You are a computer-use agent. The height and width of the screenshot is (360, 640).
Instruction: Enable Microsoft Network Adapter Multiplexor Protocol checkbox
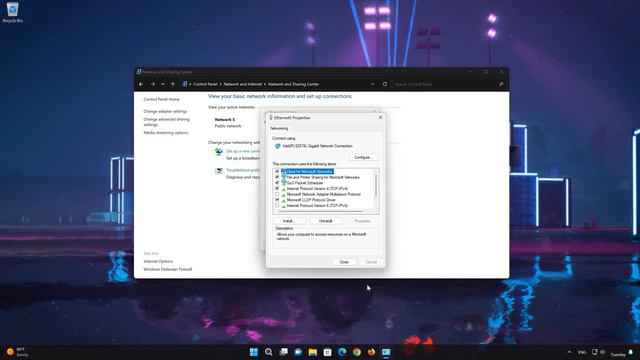click(277, 194)
